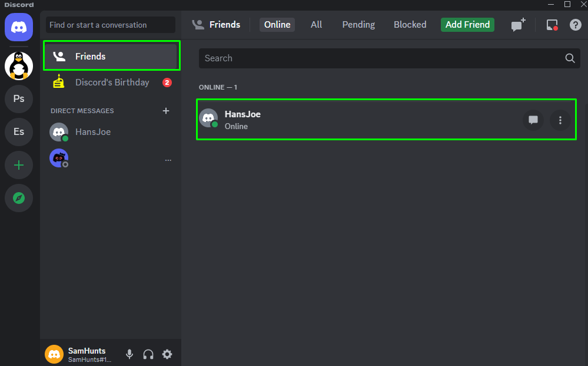Deafen with the headphones icon
Viewport: 588px width, 366px height.
pyautogui.click(x=148, y=354)
